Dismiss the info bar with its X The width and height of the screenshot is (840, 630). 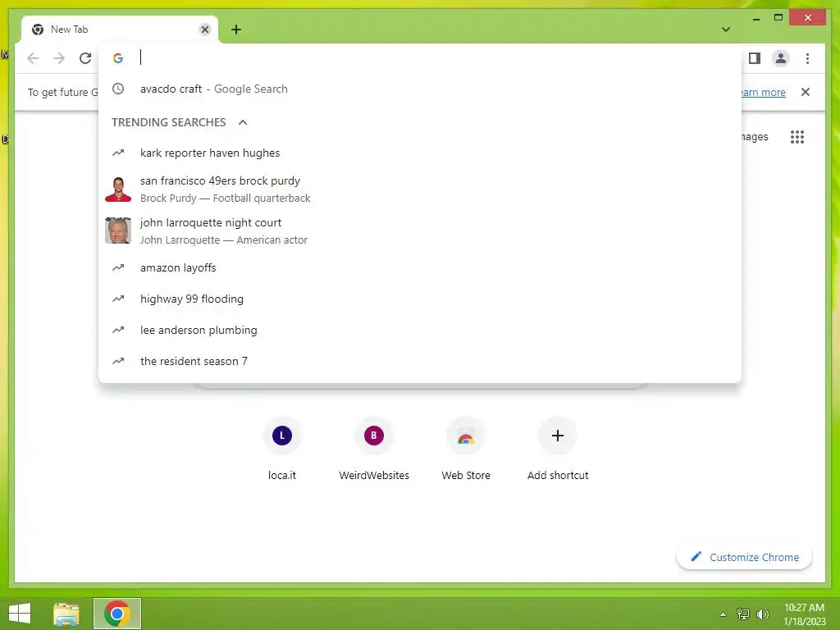coord(806,92)
